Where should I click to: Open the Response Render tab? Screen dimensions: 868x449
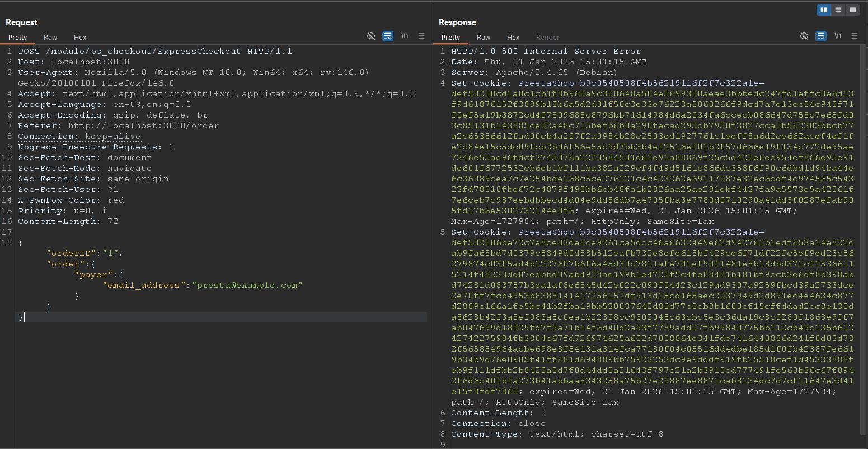pos(547,38)
